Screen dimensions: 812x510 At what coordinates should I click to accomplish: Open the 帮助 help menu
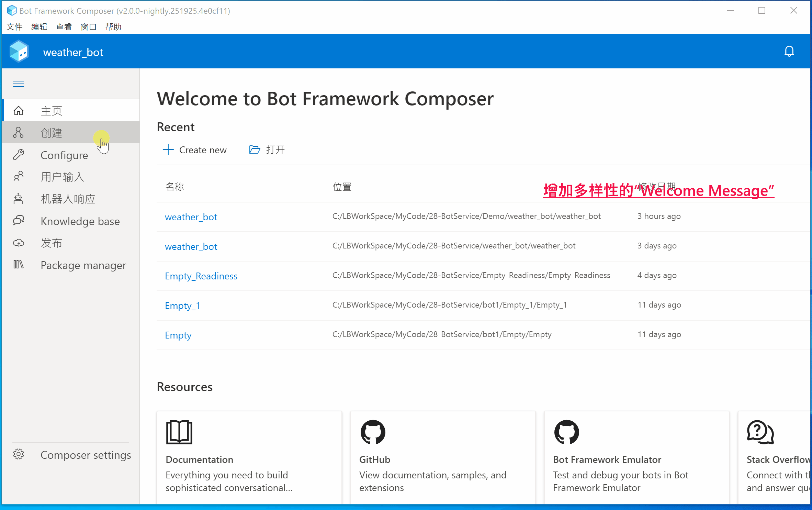coord(113,27)
